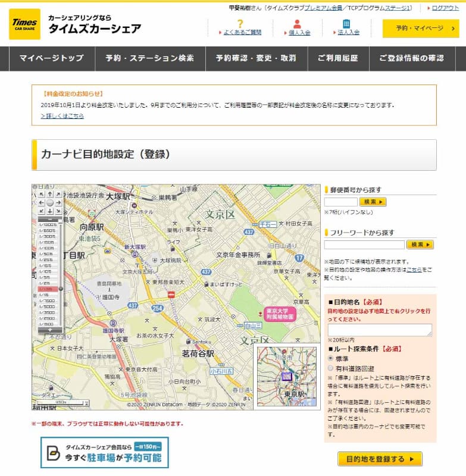Select the 標準 route search option
Viewport: 466px width, 476px height.
(330, 359)
